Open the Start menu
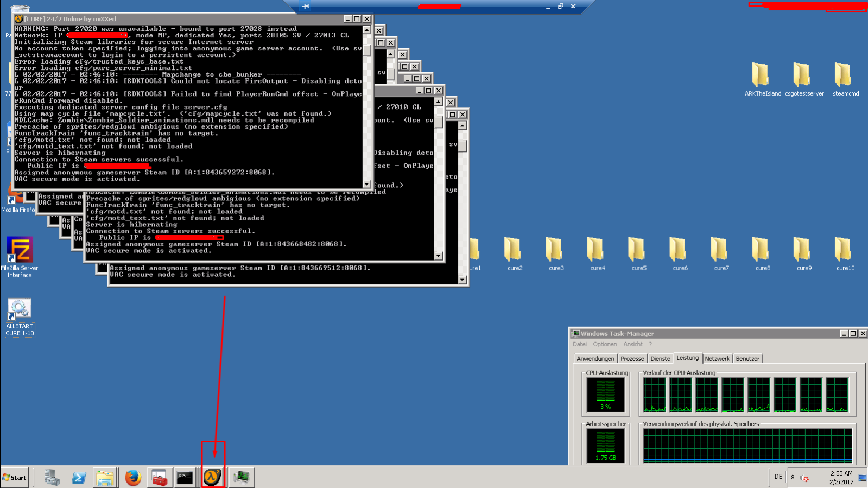 (x=15, y=478)
